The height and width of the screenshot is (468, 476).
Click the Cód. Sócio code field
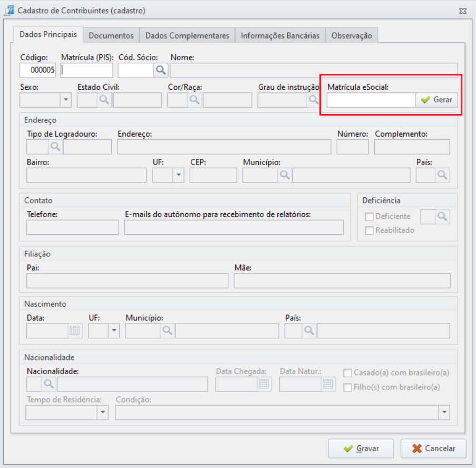point(136,70)
